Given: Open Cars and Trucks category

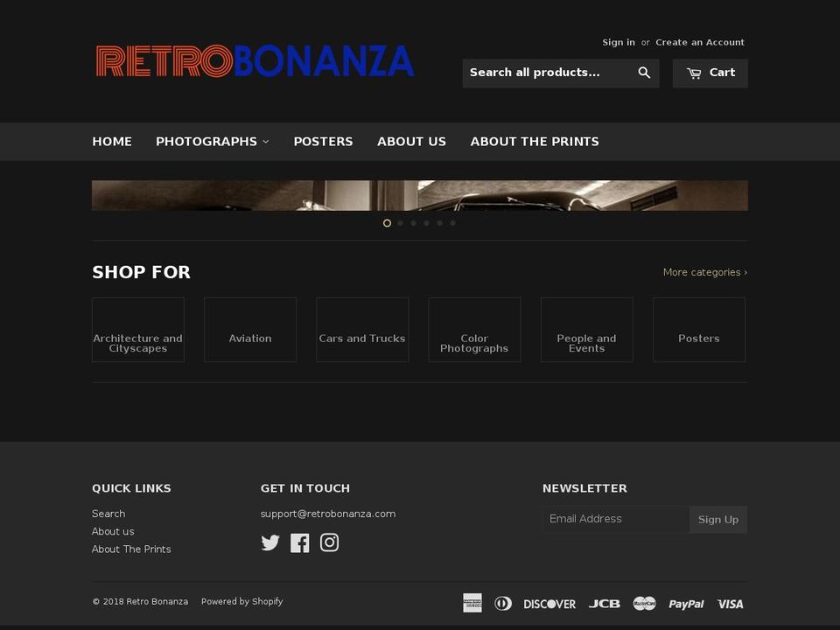Looking at the screenshot, I should (362, 330).
